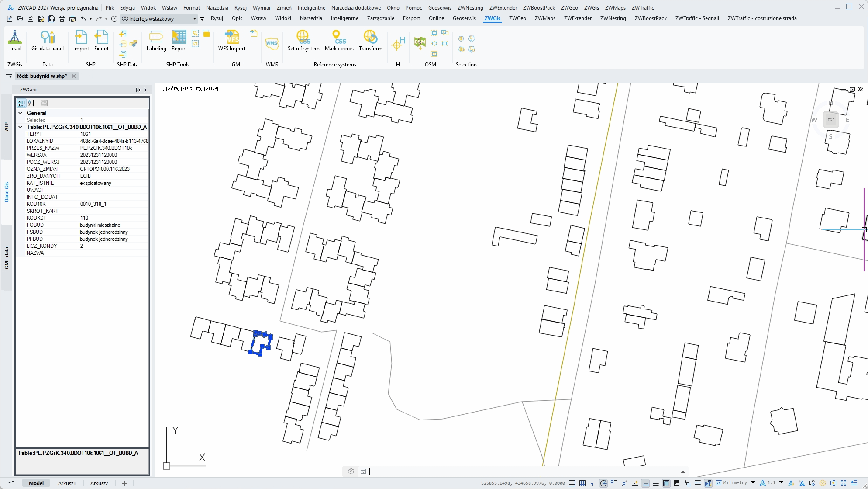Click the Print icon in quick toolbar
868x489 pixels.
62,19
